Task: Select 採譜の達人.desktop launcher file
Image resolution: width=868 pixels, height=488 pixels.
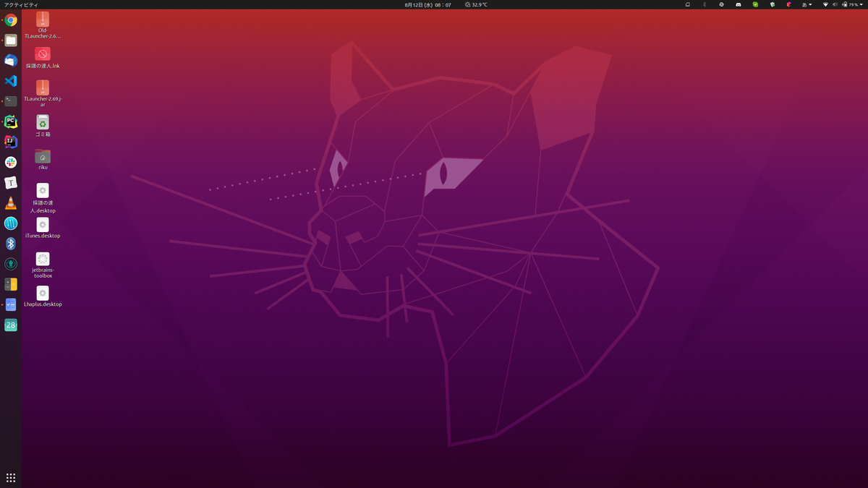Action: tap(43, 198)
